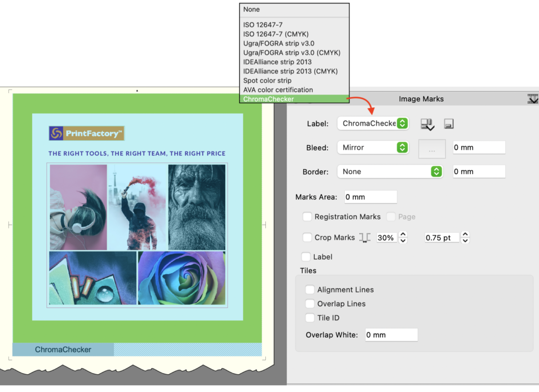Click the bleed color ellipsis button

(432, 149)
